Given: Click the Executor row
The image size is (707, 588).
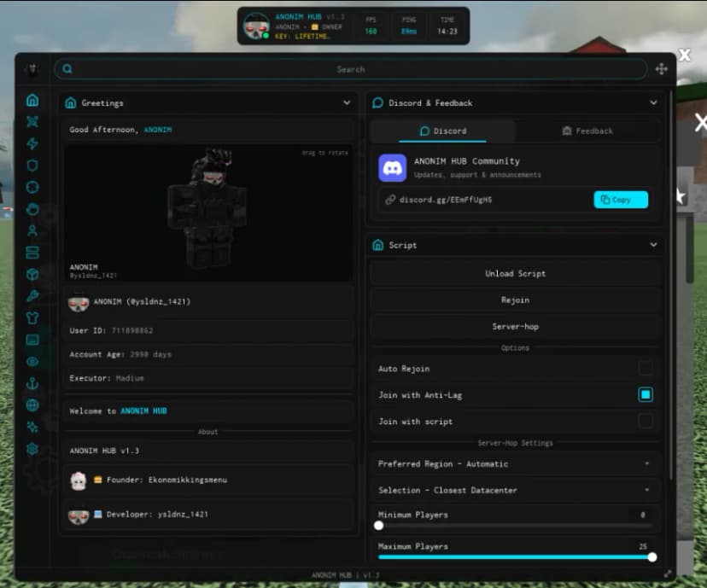Looking at the screenshot, I should [x=207, y=378].
